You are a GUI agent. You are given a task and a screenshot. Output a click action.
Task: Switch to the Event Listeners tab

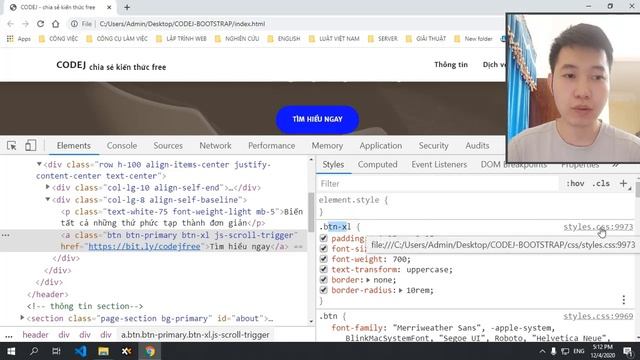[x=439, y=164]
